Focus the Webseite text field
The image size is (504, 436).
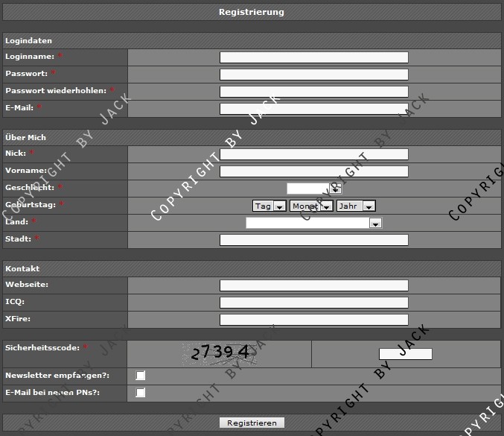[314, 285]
